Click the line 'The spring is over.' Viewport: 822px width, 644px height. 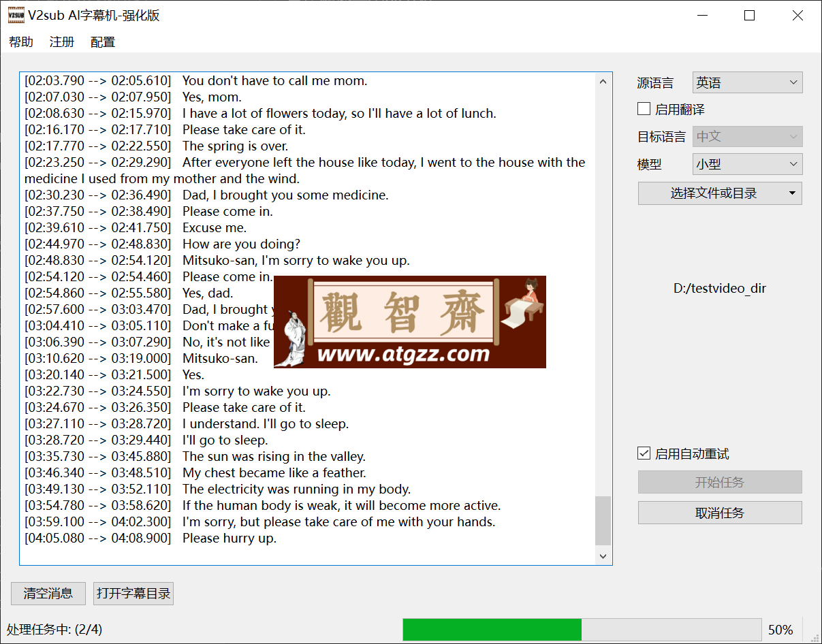pyautogui.click(x=235, y=146)
